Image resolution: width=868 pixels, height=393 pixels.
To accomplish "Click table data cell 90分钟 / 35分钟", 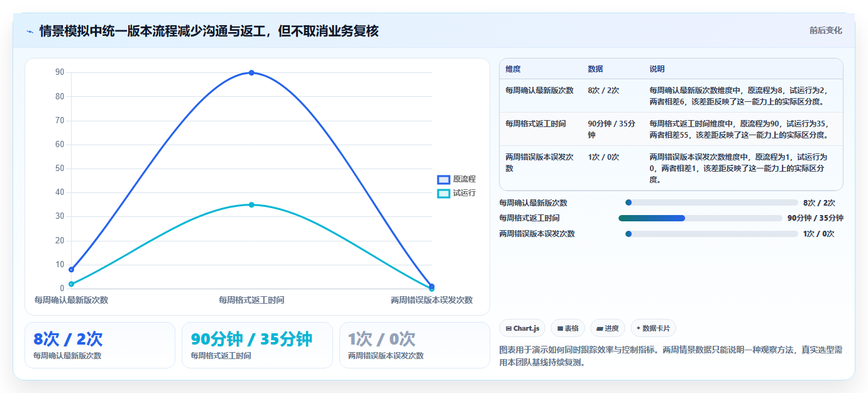I will click(x=612, y=130).
